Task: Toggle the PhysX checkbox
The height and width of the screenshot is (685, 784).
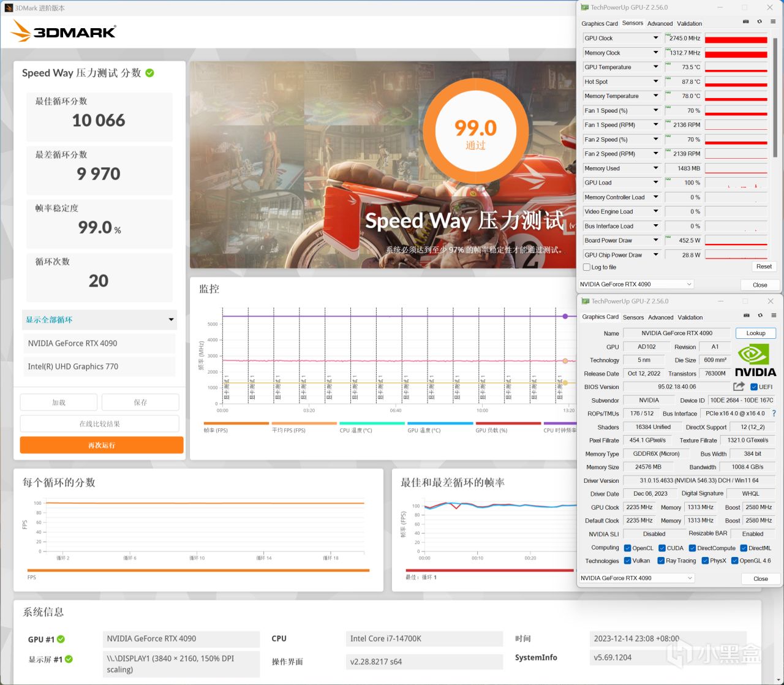Action: 705,561
